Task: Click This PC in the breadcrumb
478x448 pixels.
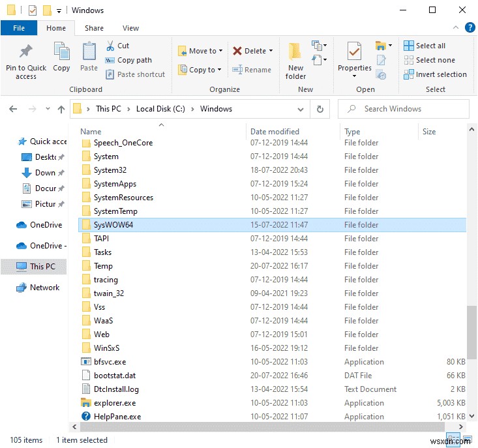Action: coord(108,109)
